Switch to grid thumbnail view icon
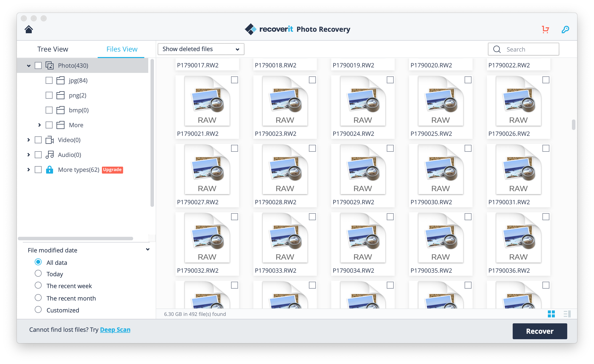Screen dimensions: 594x364 pos(551,314)
